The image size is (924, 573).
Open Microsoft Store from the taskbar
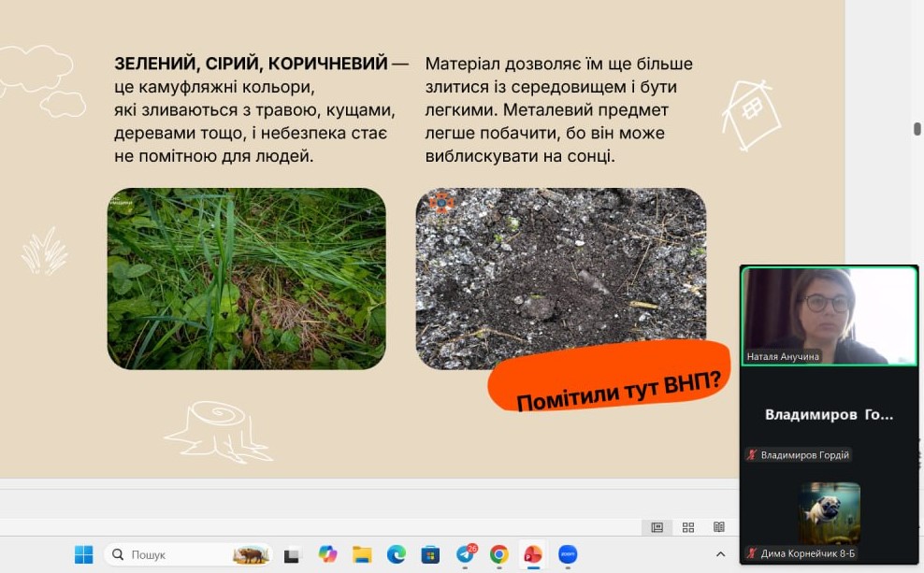coord(430,554)
